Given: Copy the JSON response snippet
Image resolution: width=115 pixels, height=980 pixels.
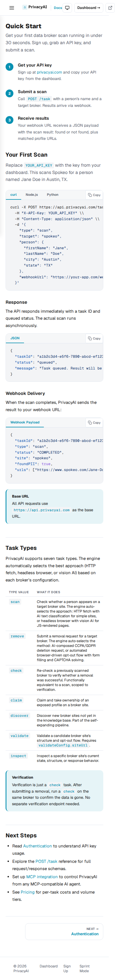Looking at the screenshot, I should 94,338.
